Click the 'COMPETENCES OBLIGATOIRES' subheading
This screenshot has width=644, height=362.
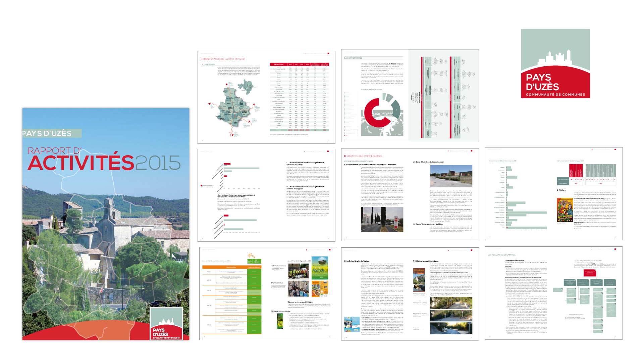(x=358, y=161)
